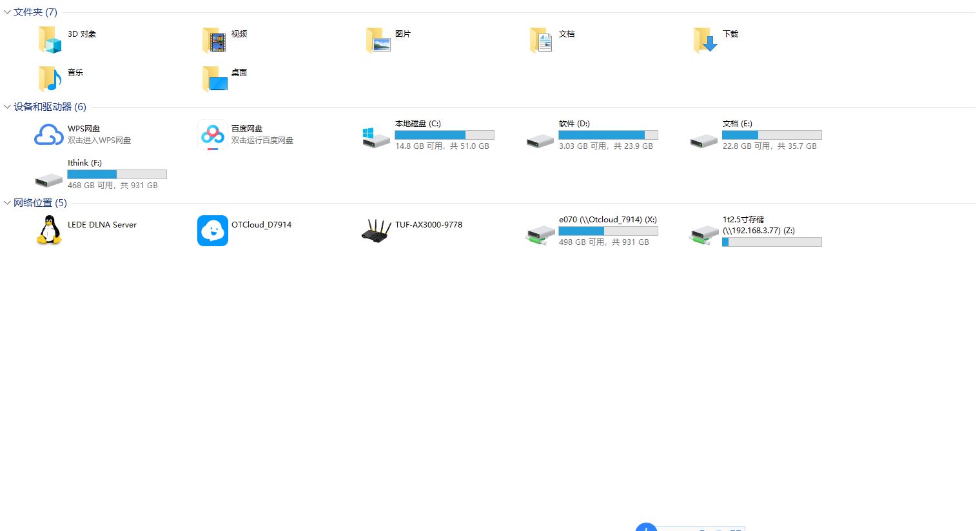Screen dimensions: 980x531
Task: Click the text 3.03 GB 可用, 共 23.9 GB
Action: [606, 146]
